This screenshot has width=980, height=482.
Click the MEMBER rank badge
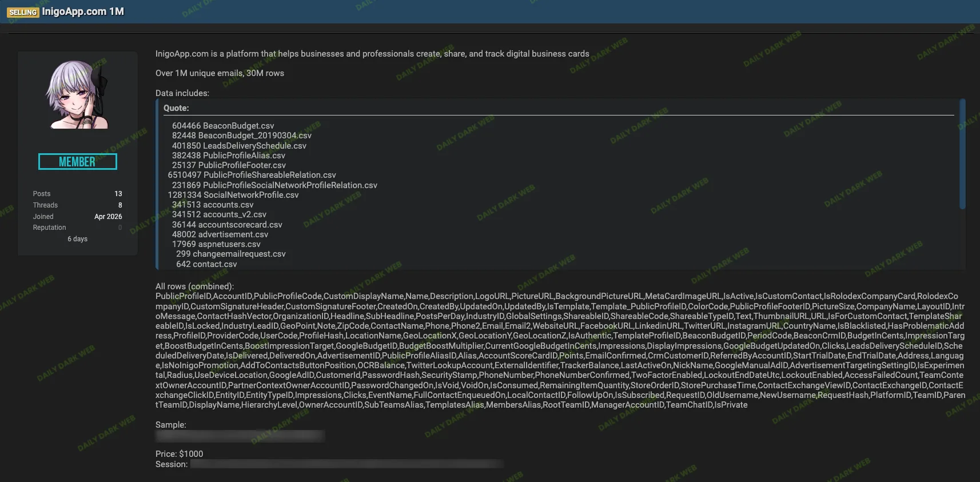pyautogui.click(x=77, y=162)
